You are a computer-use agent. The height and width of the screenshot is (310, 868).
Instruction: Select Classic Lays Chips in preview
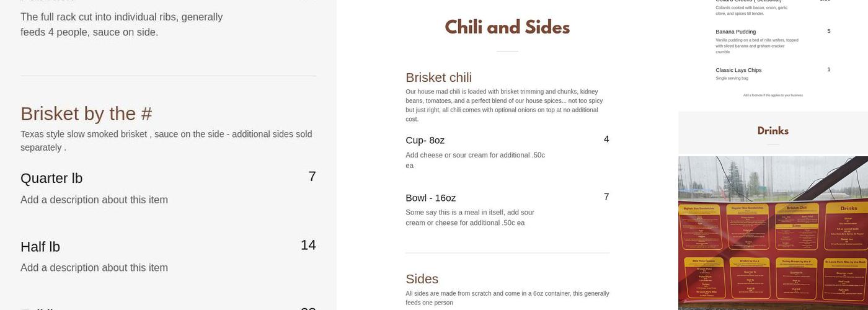[x=738, y=70]
